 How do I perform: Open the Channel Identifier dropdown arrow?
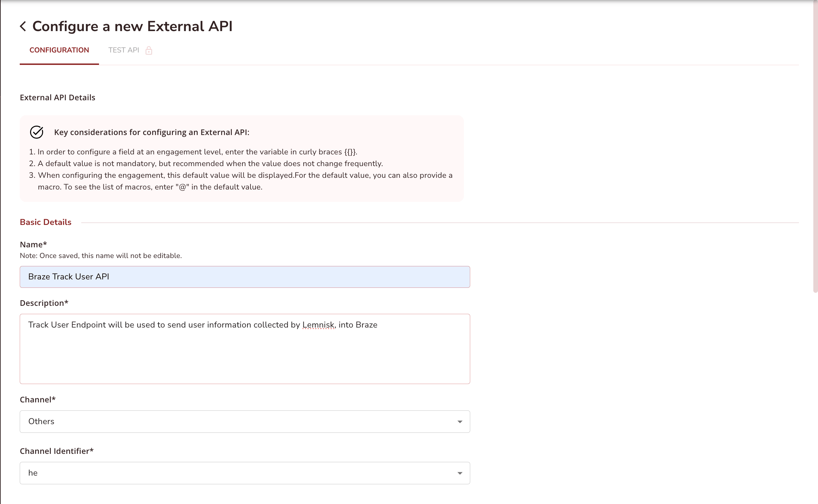point(460,473)
